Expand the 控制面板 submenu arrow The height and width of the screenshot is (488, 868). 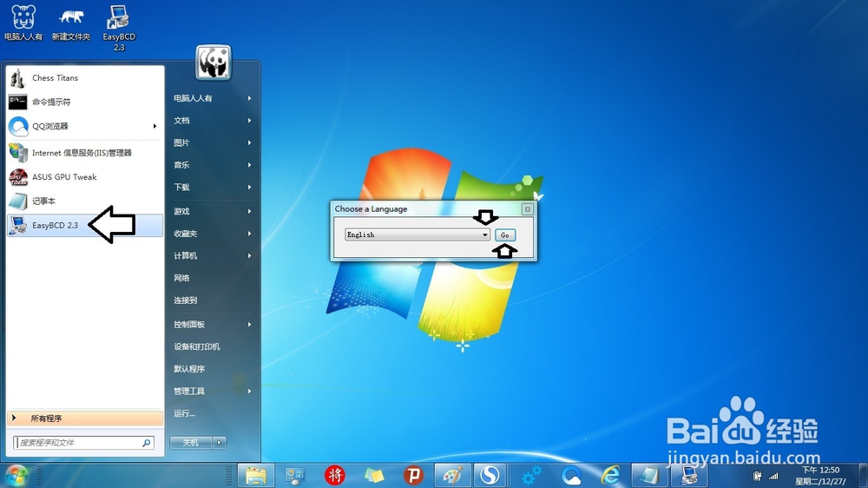[x=250, y=325]
